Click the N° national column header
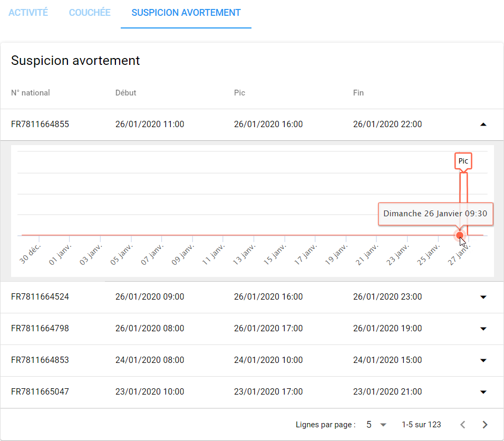The height and width of the screenshot is (441, 504). (31, 93)
